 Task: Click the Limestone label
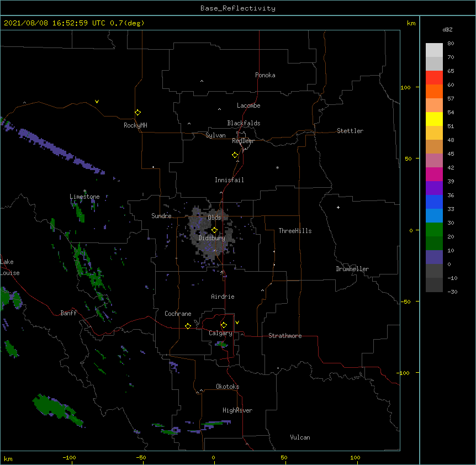point(84,197)
